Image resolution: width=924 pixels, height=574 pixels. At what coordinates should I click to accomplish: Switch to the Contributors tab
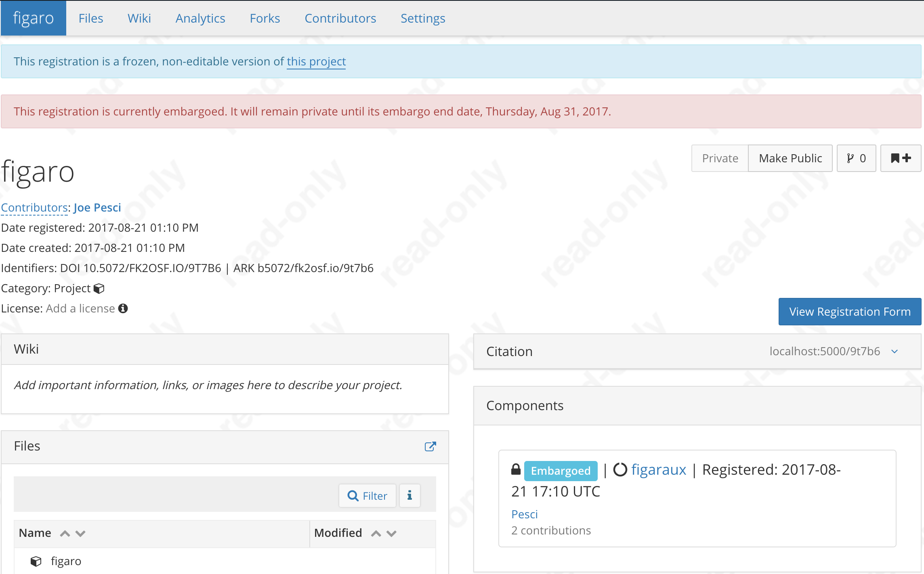[340, 19]
